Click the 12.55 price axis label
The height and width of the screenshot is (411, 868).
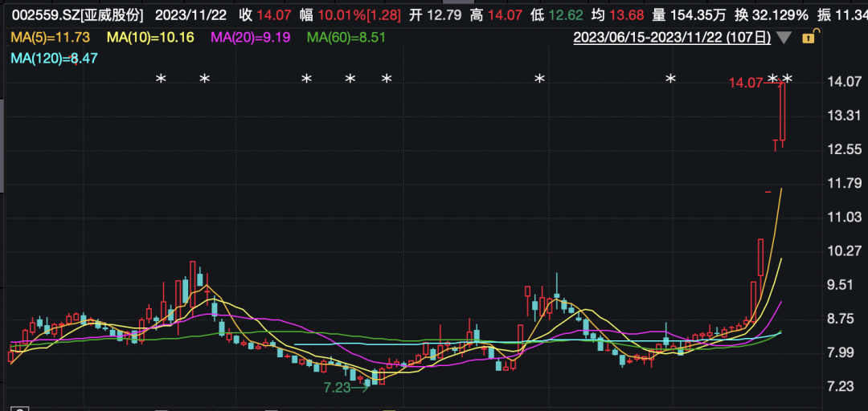click(845, 149)
